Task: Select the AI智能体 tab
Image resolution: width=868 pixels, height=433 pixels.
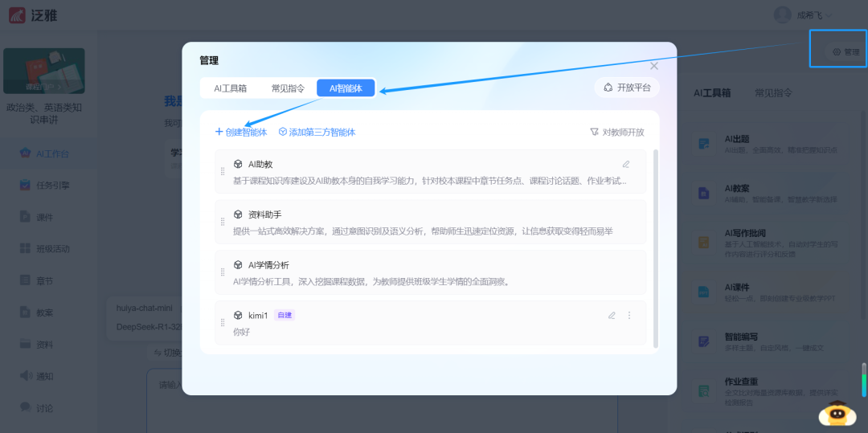Action: [x=346, y=88]
